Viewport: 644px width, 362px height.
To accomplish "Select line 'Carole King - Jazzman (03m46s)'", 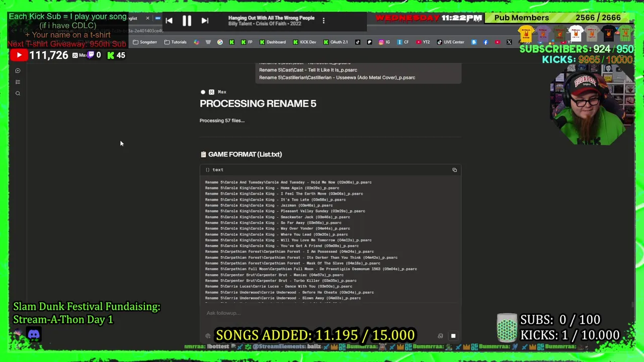I will (269, 206).
